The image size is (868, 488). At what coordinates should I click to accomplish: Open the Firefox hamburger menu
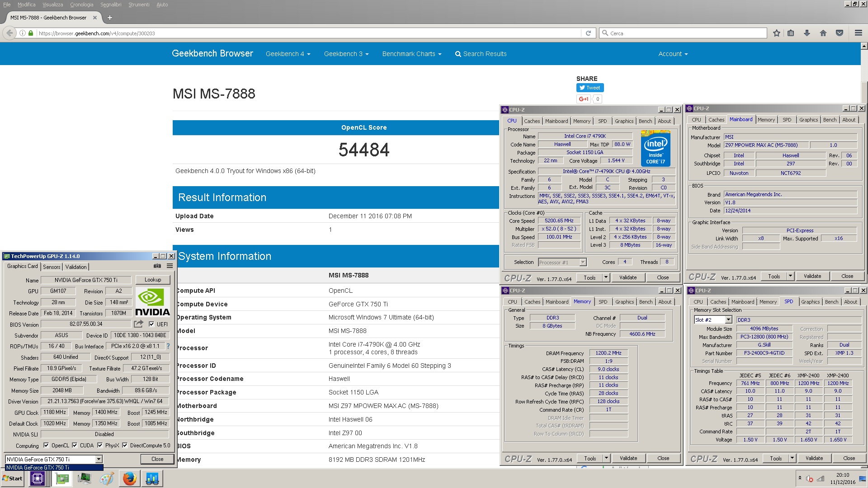858,33
